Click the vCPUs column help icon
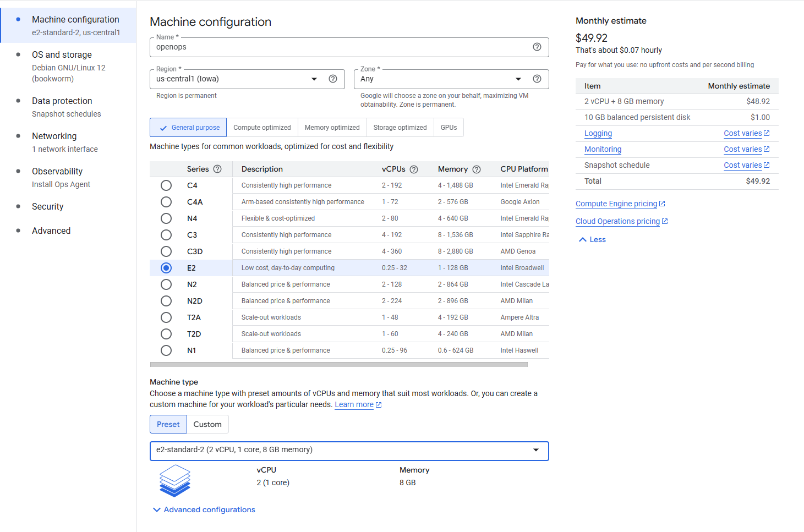804x532 pixels. [x=414, y=169]
